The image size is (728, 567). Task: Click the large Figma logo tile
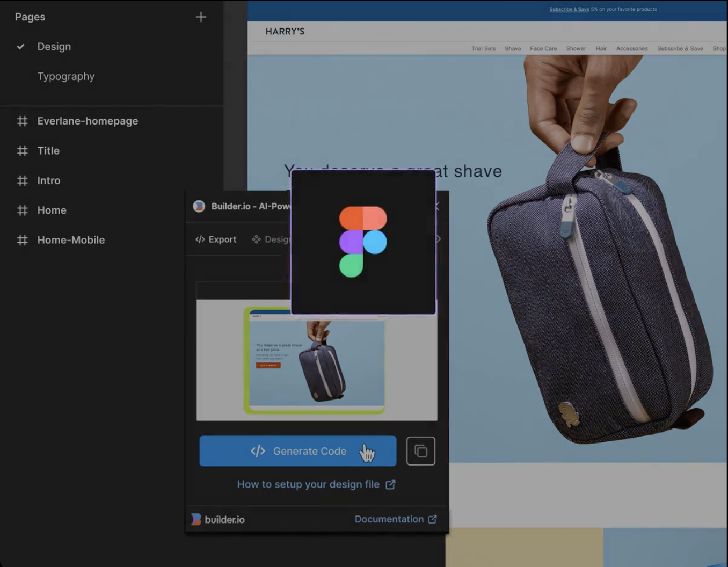pyautogui.click(x=363, y=242)
